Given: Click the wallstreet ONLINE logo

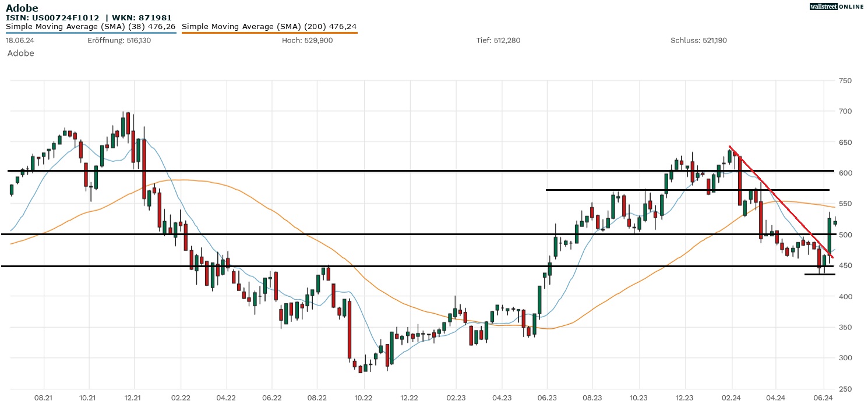Looking at the screenshot, I should coord(837,6).
